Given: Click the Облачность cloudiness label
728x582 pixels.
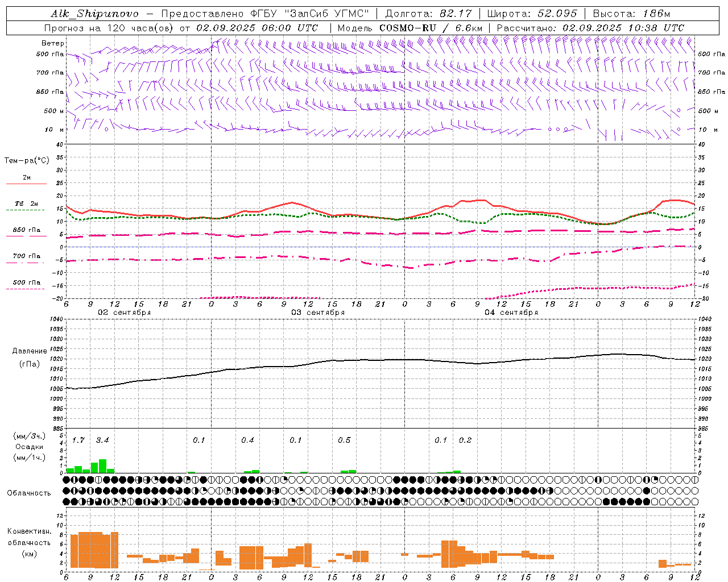Looking at the screenshot, I should pos(29,493).
